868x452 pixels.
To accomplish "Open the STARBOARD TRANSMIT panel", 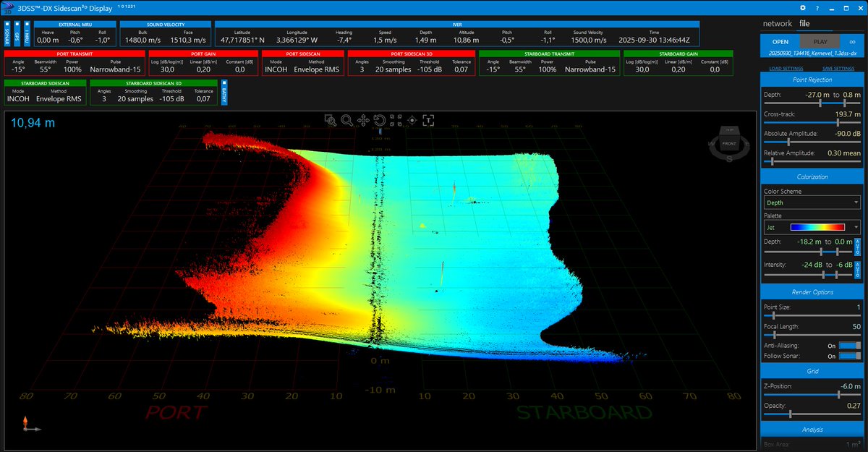I will click(549, 63).
